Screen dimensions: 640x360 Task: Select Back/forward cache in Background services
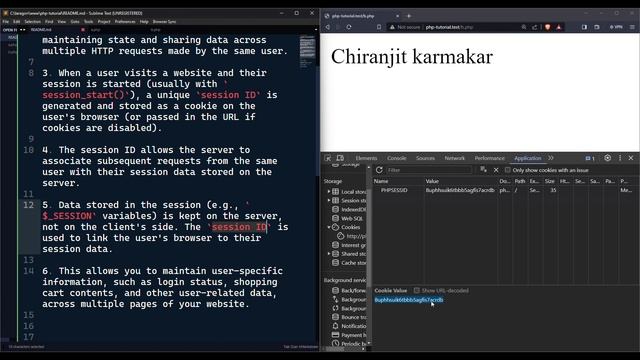349,290
